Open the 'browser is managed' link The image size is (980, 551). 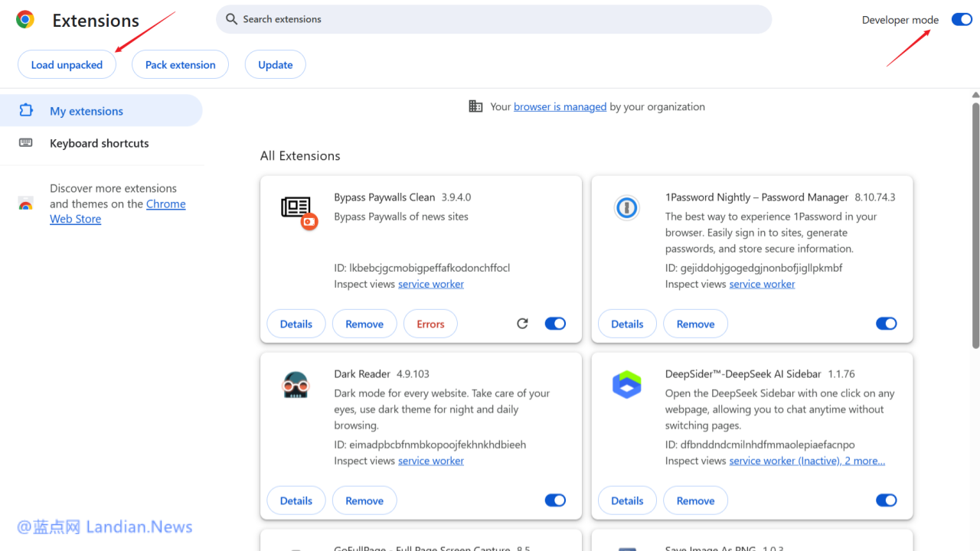560,106
